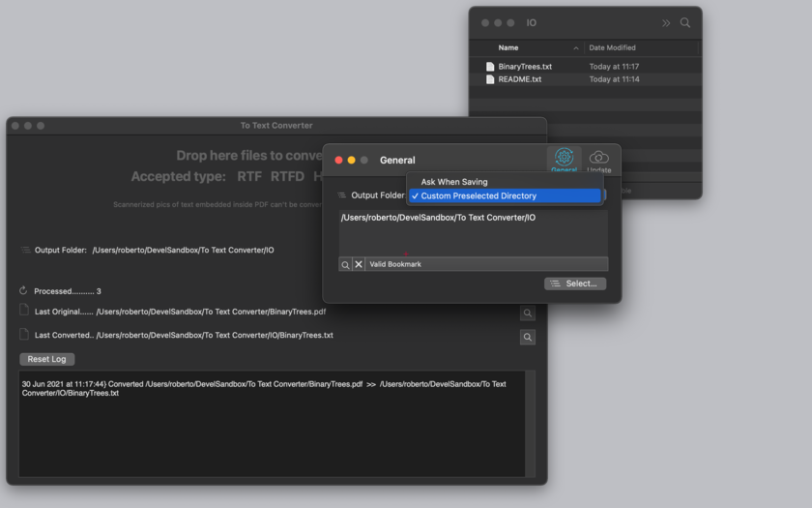Image resolution: width=812 pixels, height=508 pixels.
Task: Clear the bookmark with X icon
Action: [359, 264]
